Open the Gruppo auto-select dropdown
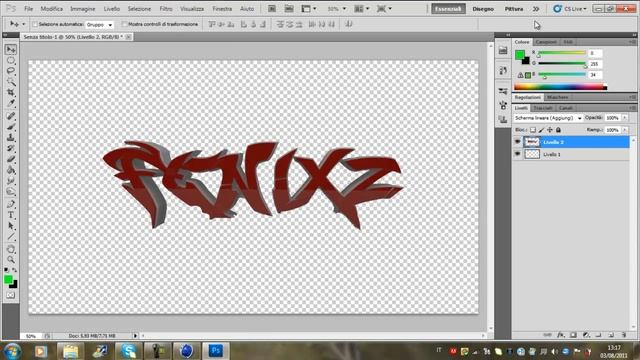This screenshot has width=640, height=360. [x=99, y=24]
